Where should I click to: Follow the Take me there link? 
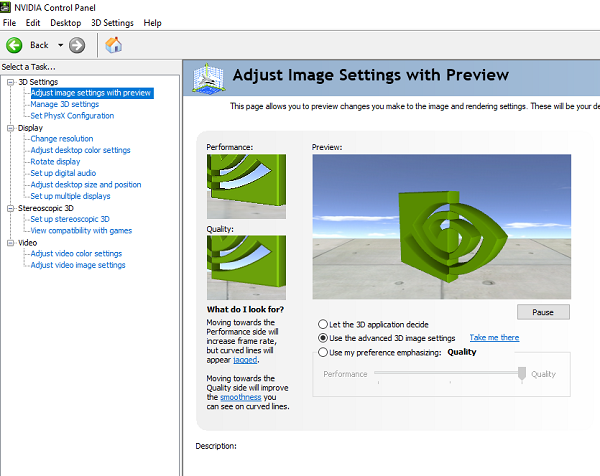coord(494,337)
